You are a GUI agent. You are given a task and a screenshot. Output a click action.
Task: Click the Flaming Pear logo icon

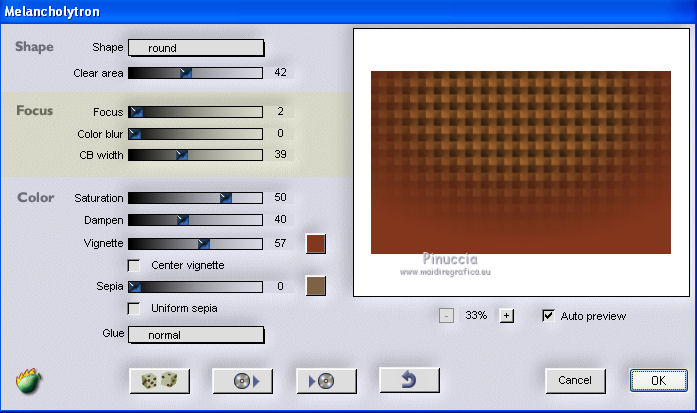[28, 381]
